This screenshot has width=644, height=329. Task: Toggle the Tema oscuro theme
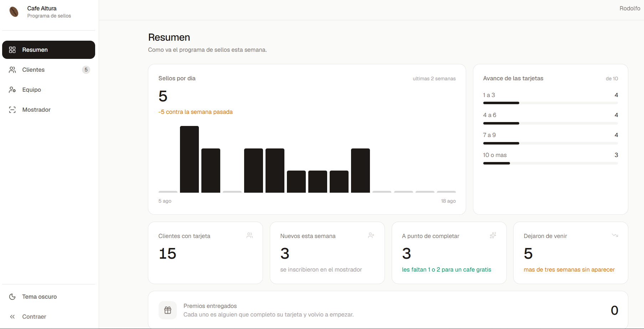point(48,297)
